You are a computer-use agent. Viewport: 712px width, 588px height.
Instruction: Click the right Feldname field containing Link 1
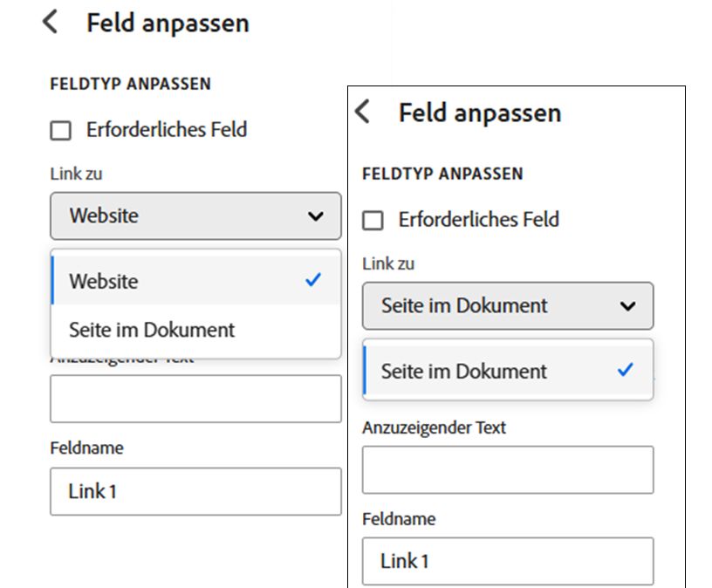point(508,561)
